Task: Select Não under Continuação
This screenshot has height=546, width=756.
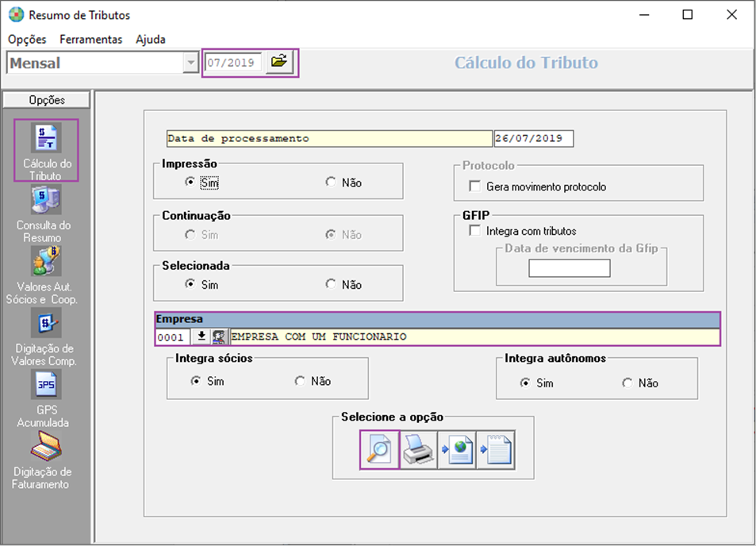Action: point(331,234)
